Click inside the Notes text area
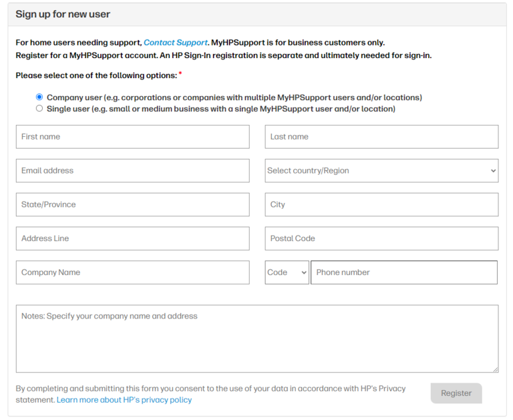Viewport: 513px width, 420px height. (256, 339)
